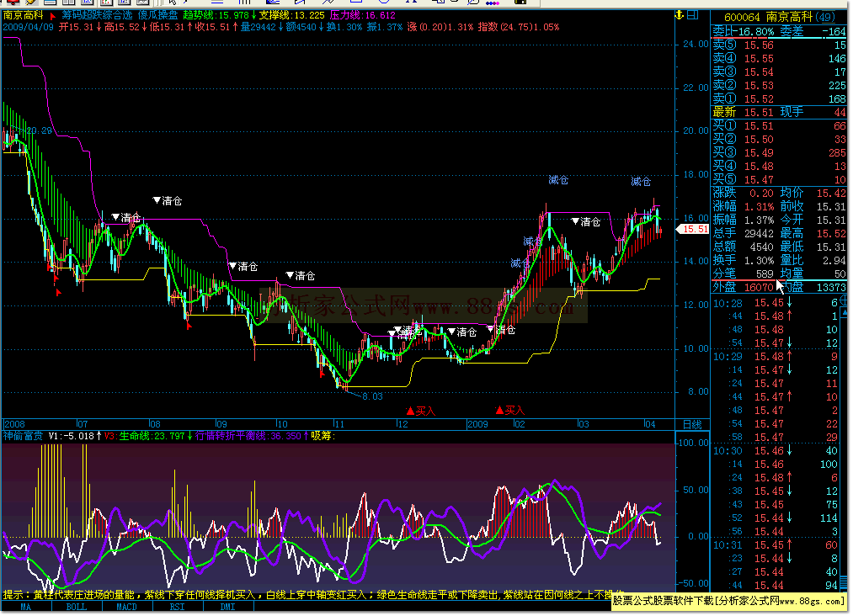Click the 委比 label
Image resolution: width=853 pixels, height=616 pixels.
(724, 31)
